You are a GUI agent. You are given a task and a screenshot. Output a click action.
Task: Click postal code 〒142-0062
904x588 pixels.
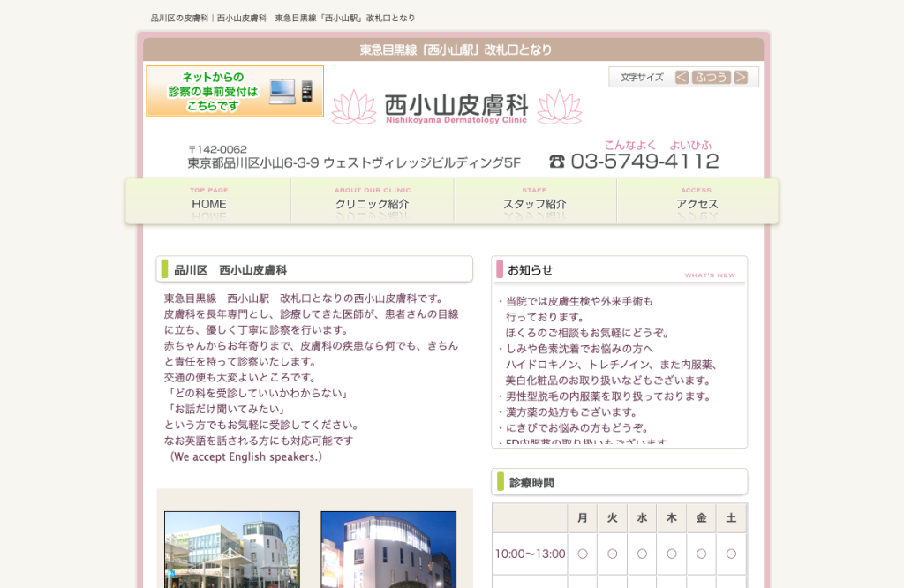(x=218, y=149)
